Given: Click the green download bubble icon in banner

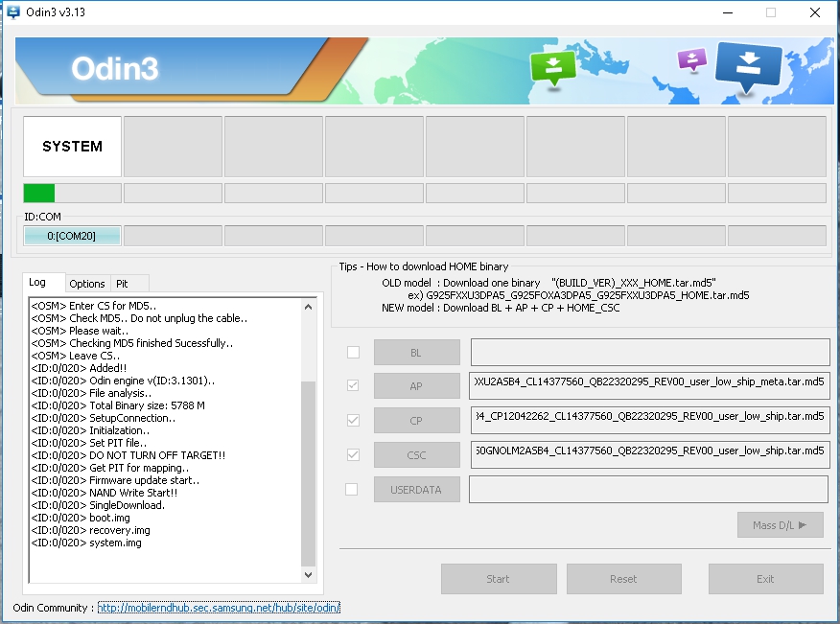Looking at the screenshot, I should (x=553, y=68).
